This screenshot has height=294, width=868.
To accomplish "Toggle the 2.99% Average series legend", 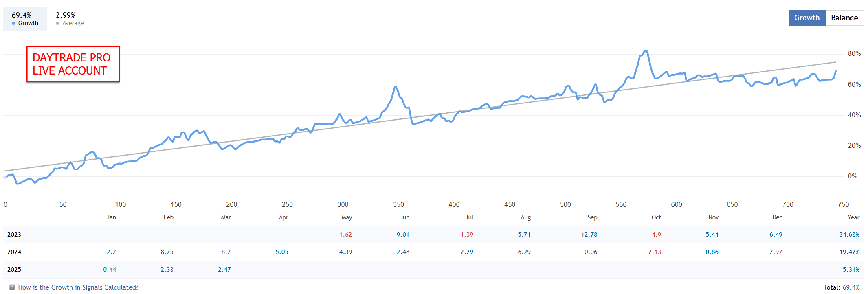I will [x=70, y=19].
